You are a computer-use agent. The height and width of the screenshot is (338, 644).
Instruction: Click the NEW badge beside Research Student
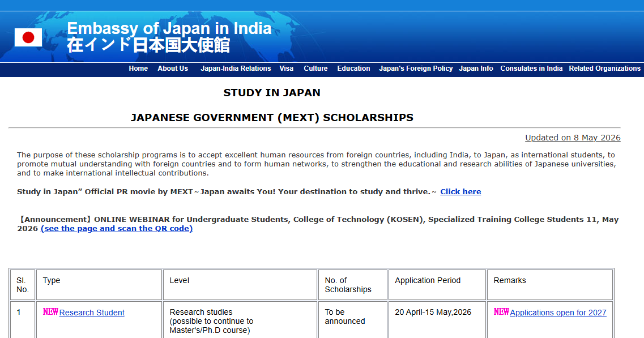(x=50, y=312)
